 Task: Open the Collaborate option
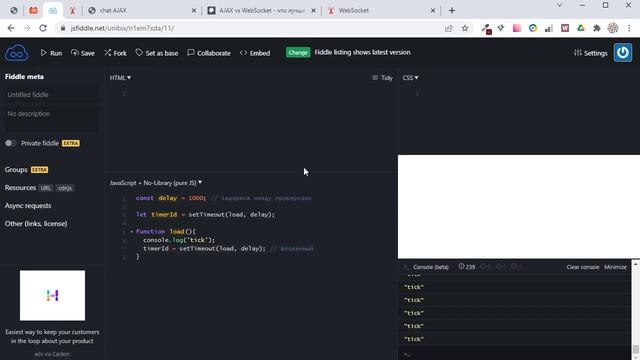click(209, 53)
